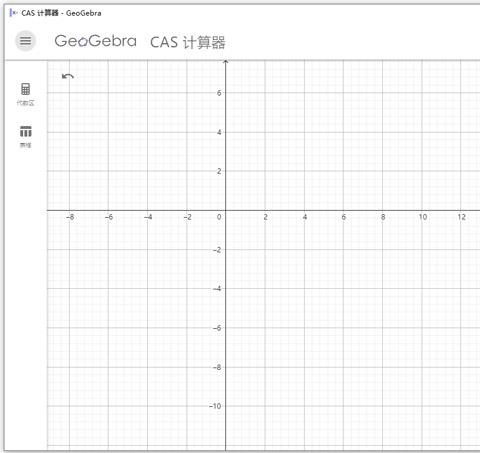This screenshot has width=480, height=453.
Task: Click the window title text 'CAS 计算器 - GeoGebra'
Action: click(61, 13)
